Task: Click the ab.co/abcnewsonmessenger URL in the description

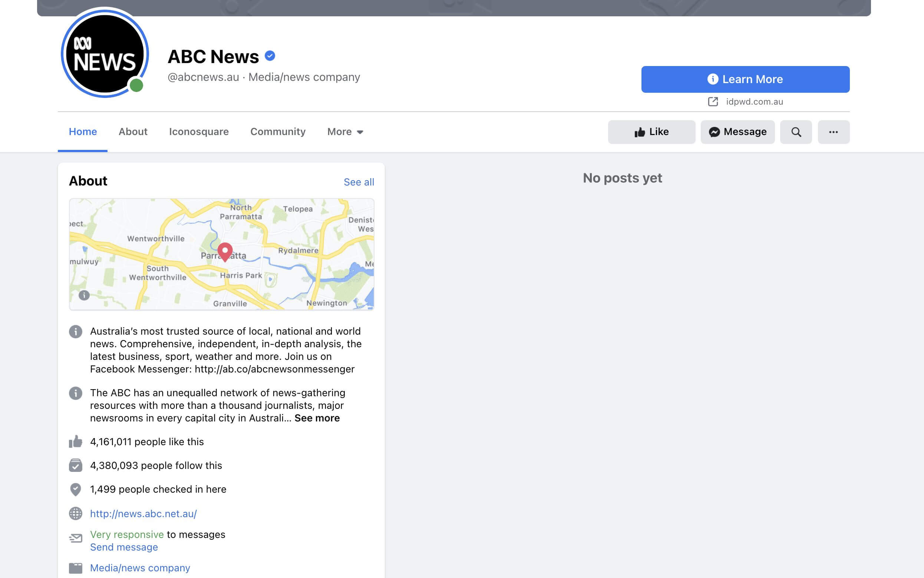Action: [x=275, y=369]
